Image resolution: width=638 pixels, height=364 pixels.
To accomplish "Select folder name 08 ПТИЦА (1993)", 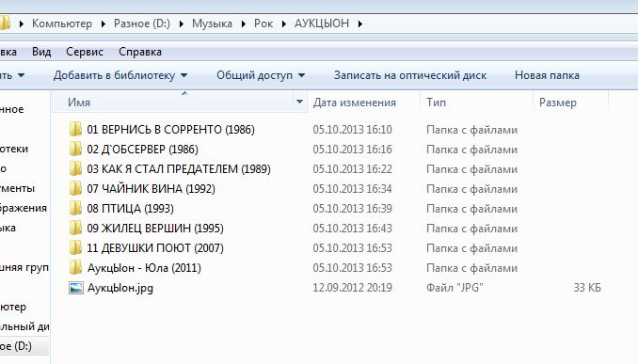I will coord(130,208).
